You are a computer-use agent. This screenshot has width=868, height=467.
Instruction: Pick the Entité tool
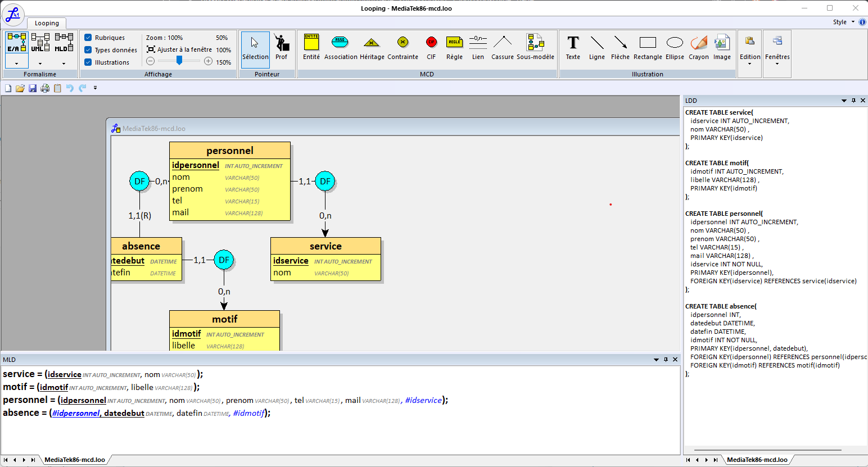tap(311, 47)
